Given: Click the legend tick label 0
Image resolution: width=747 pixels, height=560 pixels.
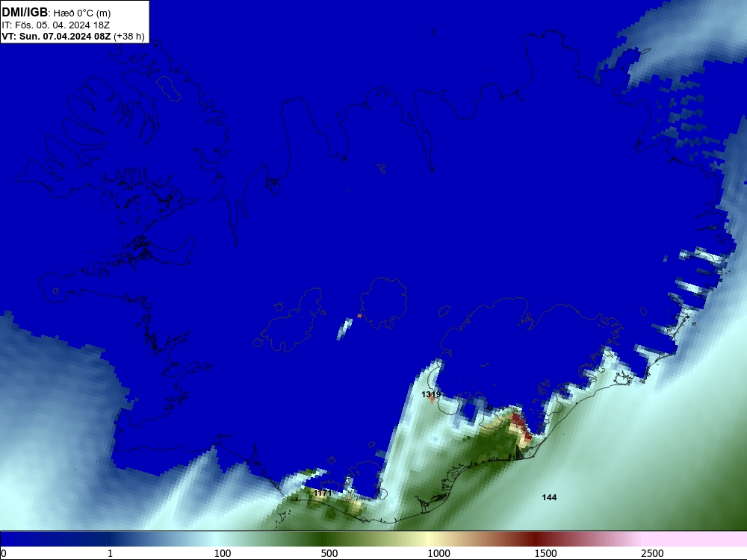Looking at the screenshot, I should tap(4, 553).
